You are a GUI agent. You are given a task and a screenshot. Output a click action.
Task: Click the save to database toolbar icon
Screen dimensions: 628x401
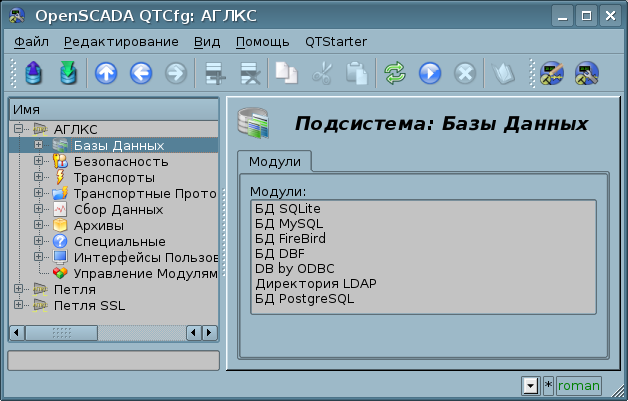click(68, 73)
